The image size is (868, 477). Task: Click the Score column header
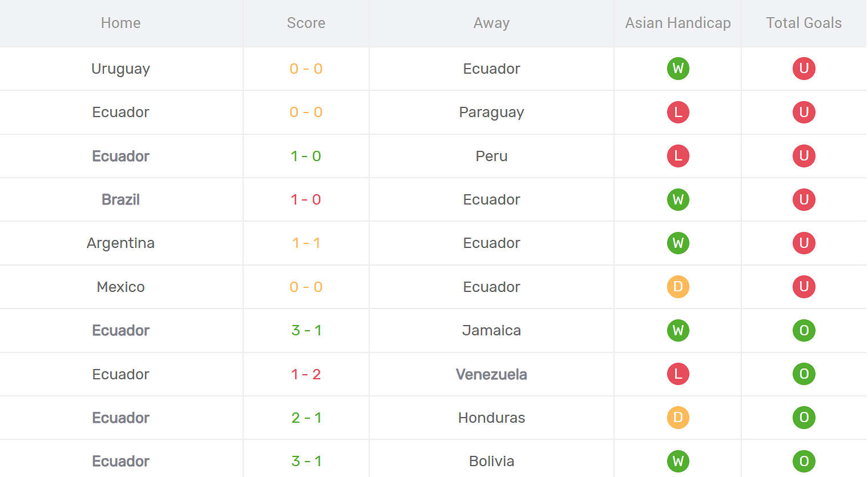[306, 23]
